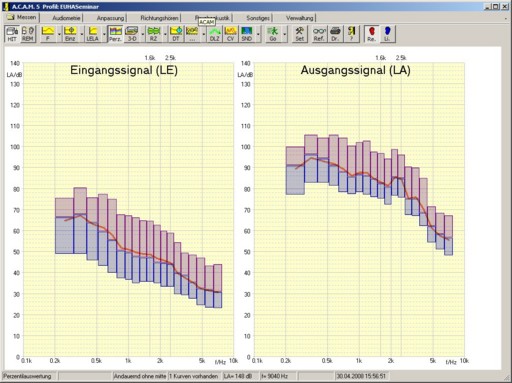Open the small arrow at menu bar's right end

[x=506, y=19]
